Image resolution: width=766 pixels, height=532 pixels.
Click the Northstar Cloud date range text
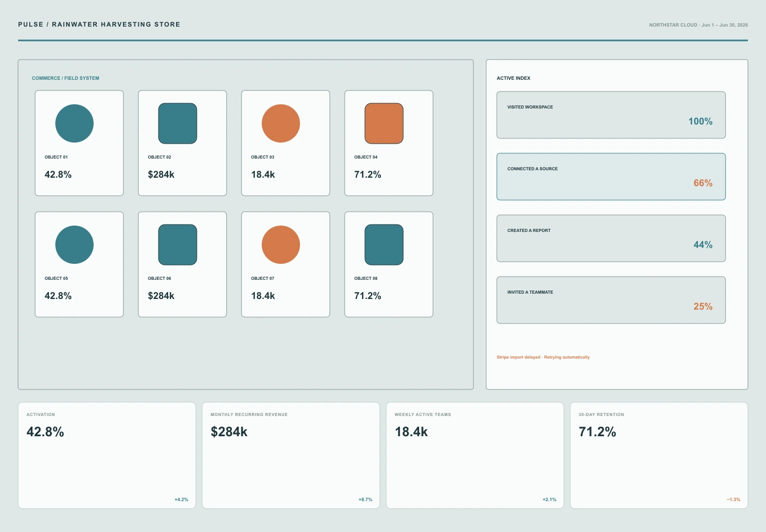[x=698, y=25]
